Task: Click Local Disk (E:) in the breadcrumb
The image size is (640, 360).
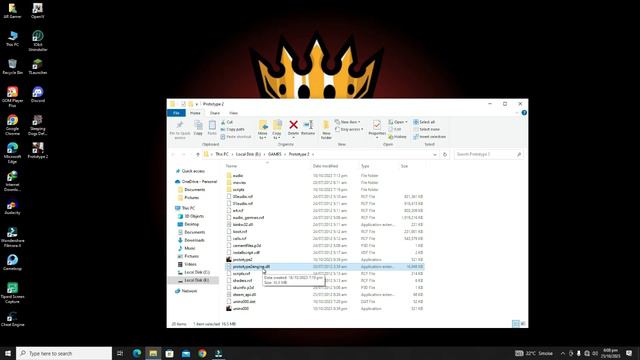Action: coord(248,154)
